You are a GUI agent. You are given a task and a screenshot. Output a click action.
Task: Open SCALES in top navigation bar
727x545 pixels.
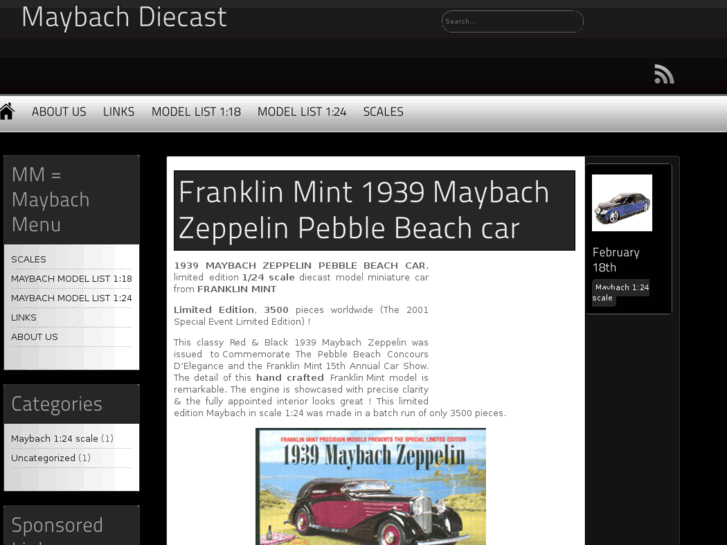click(383, 112)
